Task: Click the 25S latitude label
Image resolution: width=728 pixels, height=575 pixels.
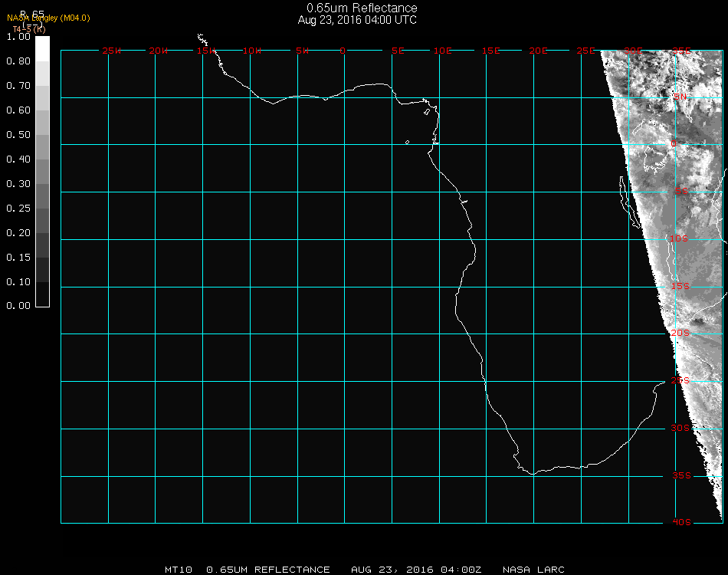Action: pos(680,380)
